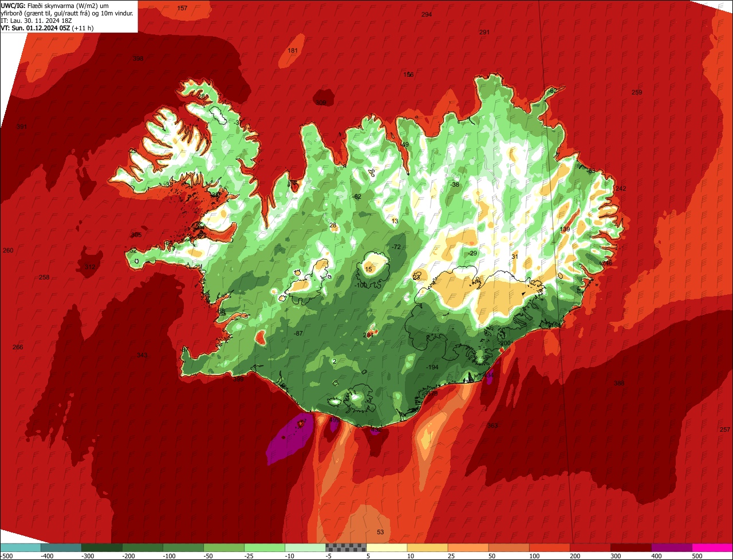Select the yellow swatch between 10 and 25
Viewport: 733px width, 560px height.
pos(427,547)
